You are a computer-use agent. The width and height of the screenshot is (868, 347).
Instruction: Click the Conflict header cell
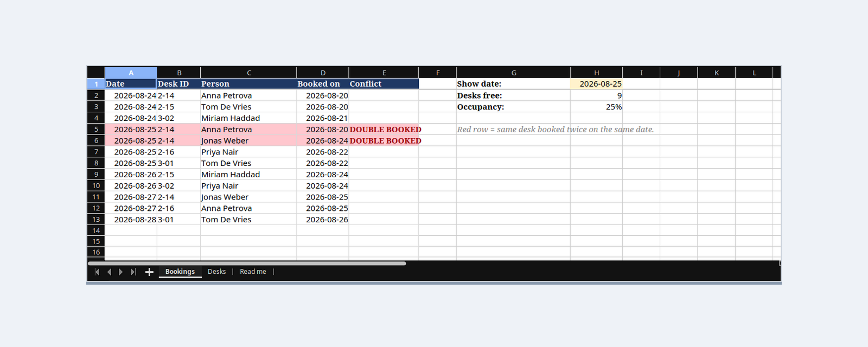[384, 84]
